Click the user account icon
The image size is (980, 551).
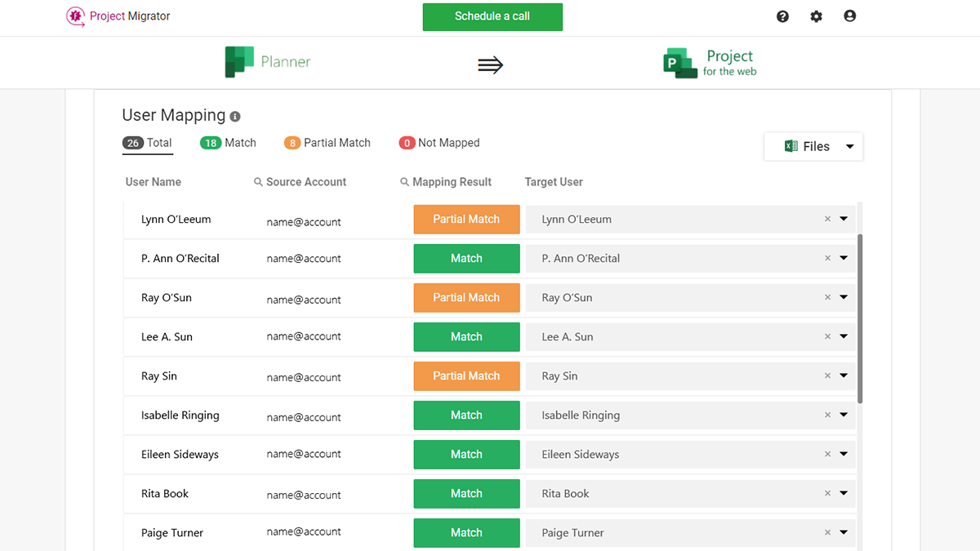[849, 16]
